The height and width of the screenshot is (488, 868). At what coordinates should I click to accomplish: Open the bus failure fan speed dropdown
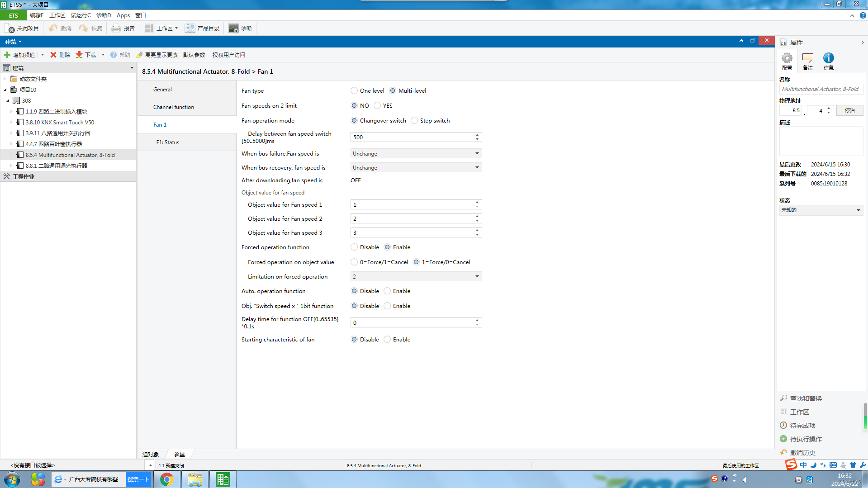(416, 154)
